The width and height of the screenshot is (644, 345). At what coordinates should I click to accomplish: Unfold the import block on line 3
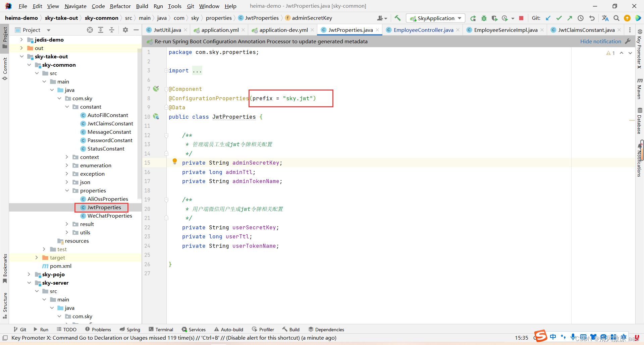[166, 70]
